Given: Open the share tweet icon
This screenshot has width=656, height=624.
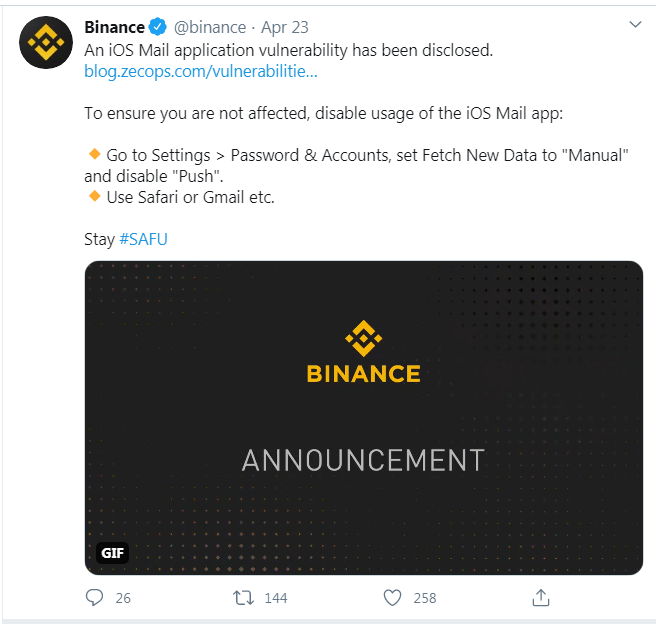Looking at the screenshot, I should tap(540, 597).
